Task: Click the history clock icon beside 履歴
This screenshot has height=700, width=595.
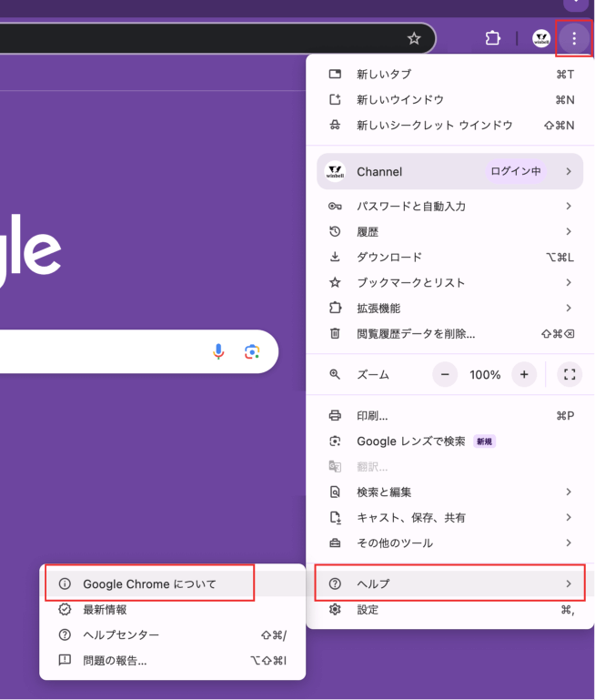Action: [x=335, y=231]
